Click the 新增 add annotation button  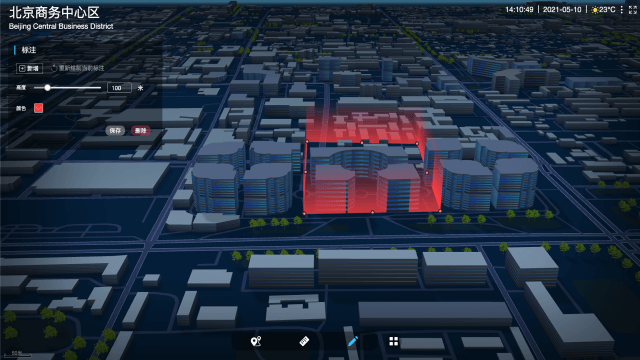coord(29,68)
